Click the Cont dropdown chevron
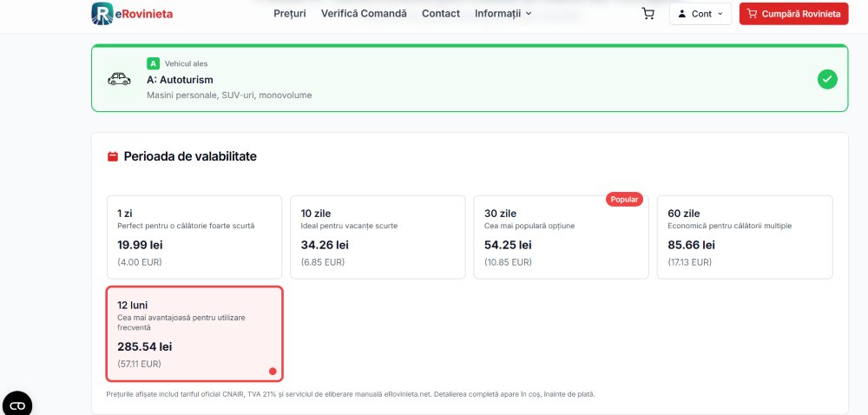The image size is (868, 415). 720,14
